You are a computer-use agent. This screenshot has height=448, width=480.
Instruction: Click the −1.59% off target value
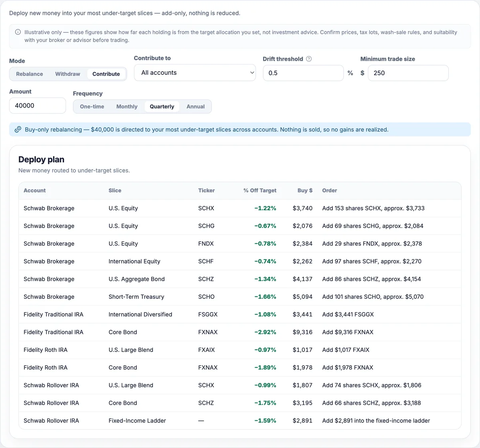point(265,421)
